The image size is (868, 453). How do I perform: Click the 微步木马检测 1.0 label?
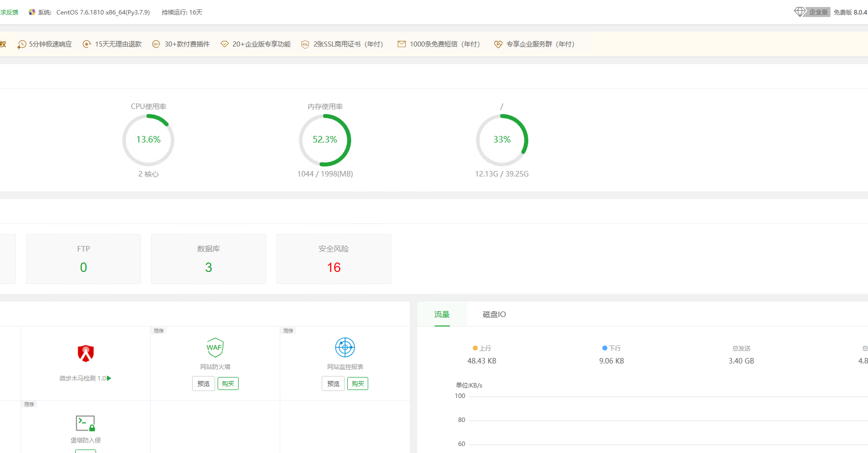(83, 378)
